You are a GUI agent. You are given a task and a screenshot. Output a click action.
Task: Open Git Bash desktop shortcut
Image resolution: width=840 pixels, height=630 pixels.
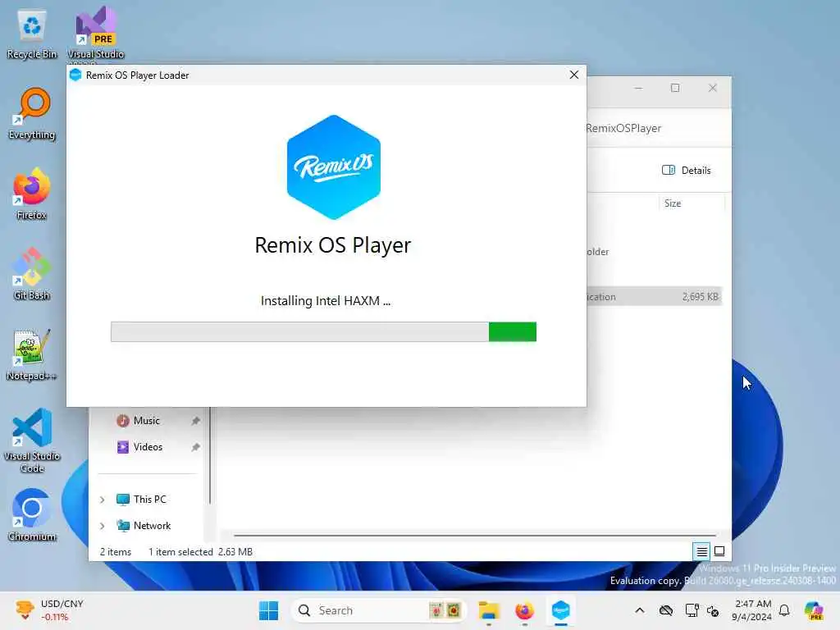(x=32, y=274)
